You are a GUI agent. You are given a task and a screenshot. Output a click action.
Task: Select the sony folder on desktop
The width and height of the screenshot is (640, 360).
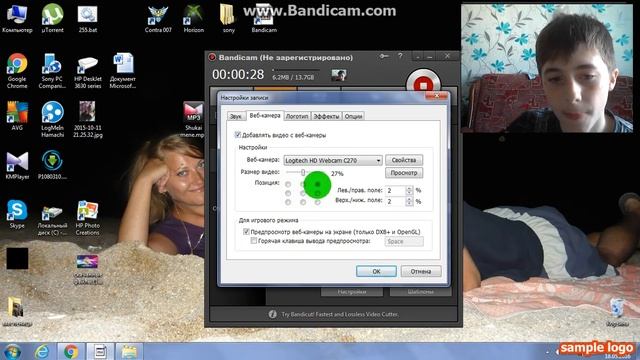[229, 18]
